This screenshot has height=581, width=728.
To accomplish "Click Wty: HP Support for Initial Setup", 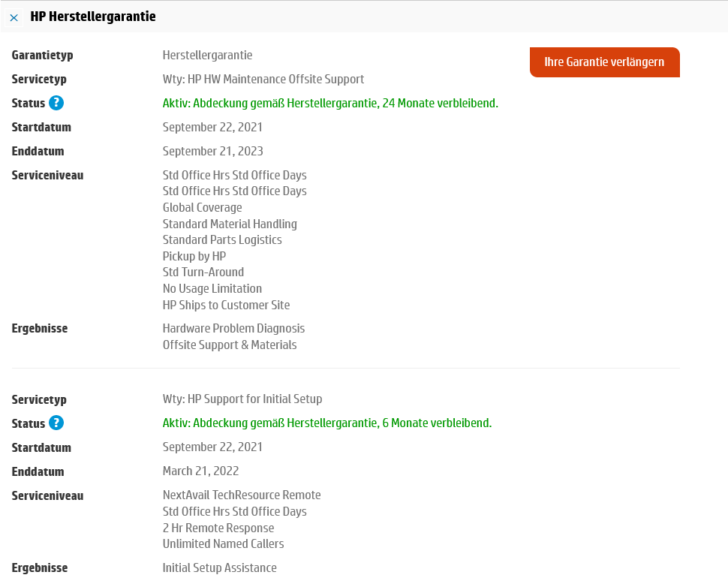I will (x=242, y=399).
